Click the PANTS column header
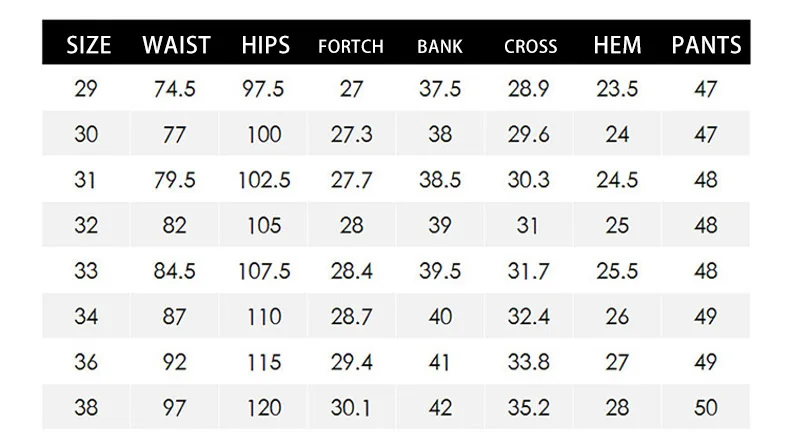 (706, 45)
